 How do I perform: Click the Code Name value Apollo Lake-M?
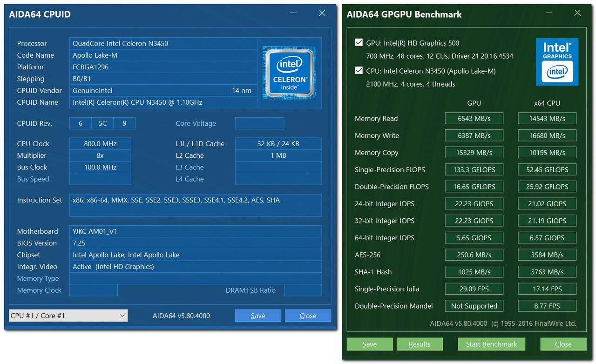pyautogui.click(x=163, y=55)
